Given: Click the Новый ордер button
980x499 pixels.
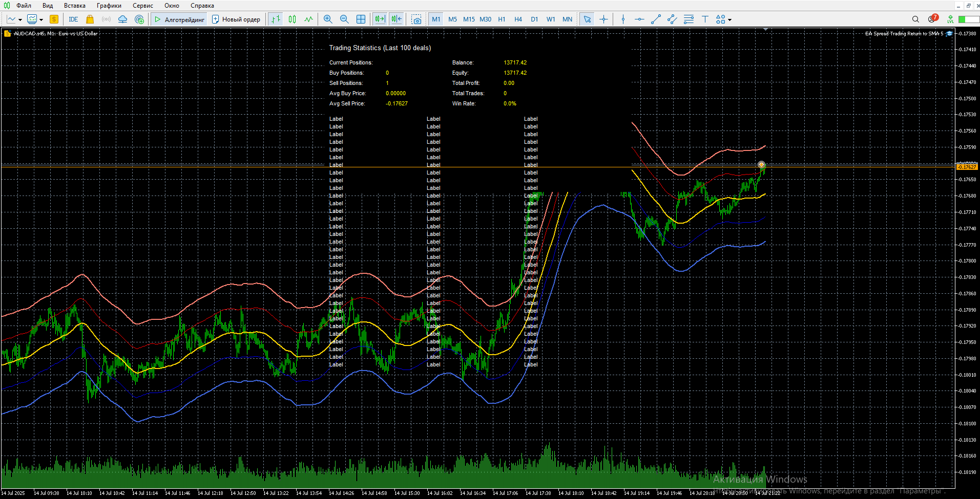Looking at the screenshot, I should pyautogui.click(x=236, y=19).
